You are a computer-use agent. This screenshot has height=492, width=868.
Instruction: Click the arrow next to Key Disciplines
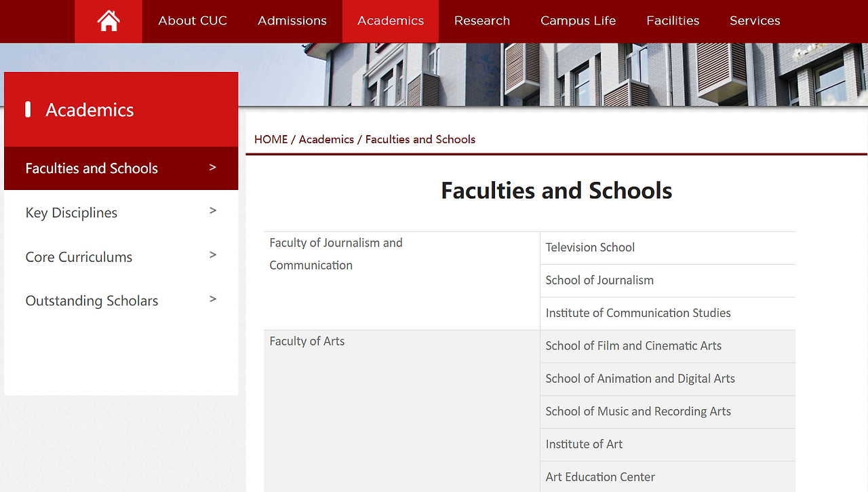(x=213, y=211)
